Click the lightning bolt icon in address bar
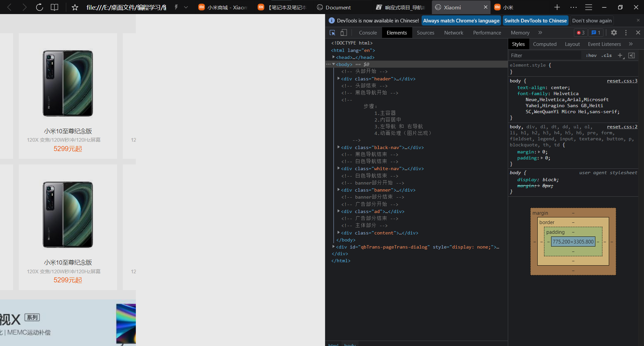This screenshot has height=346, width=644. coord(176,7)
